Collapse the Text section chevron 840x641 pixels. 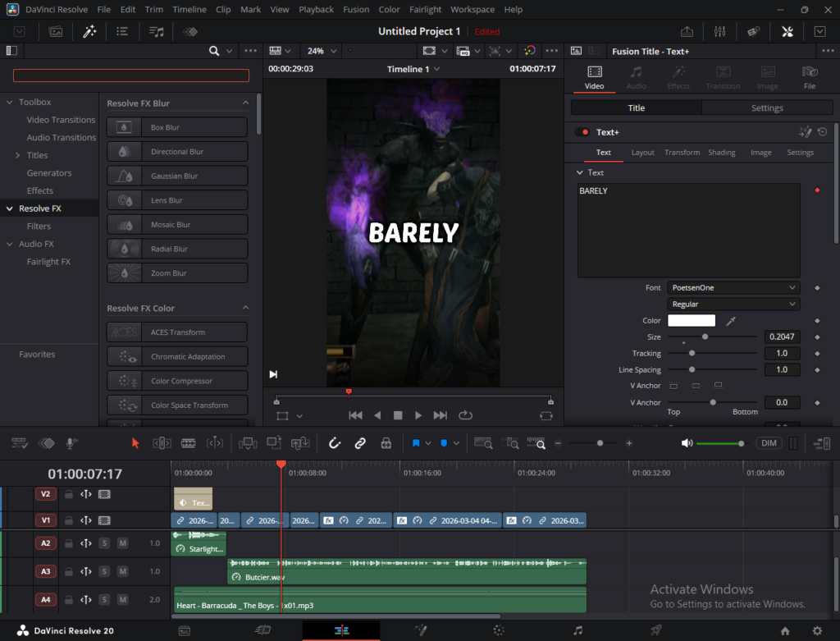coord(579,172)
